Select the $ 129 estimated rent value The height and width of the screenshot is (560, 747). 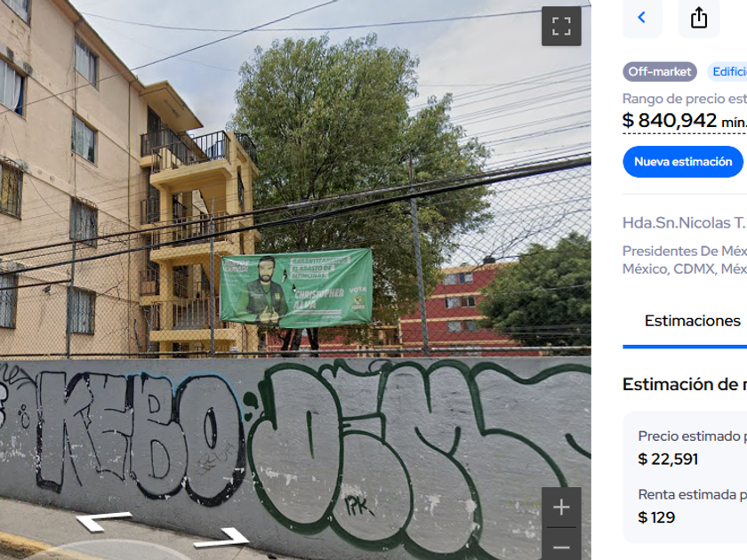click(656, 517)
